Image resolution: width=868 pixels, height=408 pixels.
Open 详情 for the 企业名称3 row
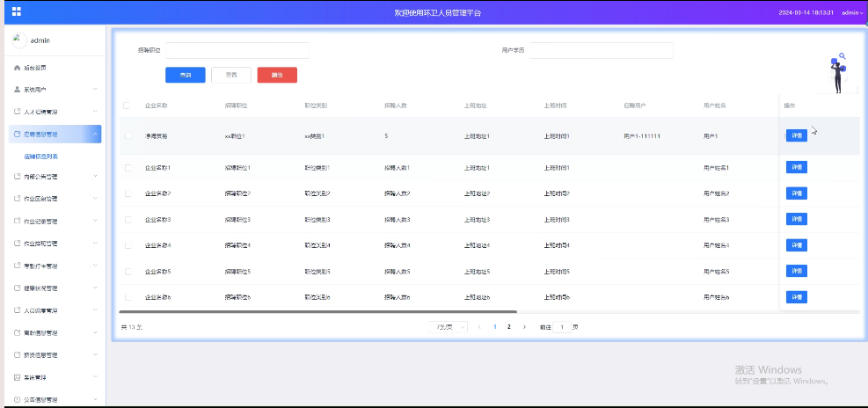click(x=797, y=219)
